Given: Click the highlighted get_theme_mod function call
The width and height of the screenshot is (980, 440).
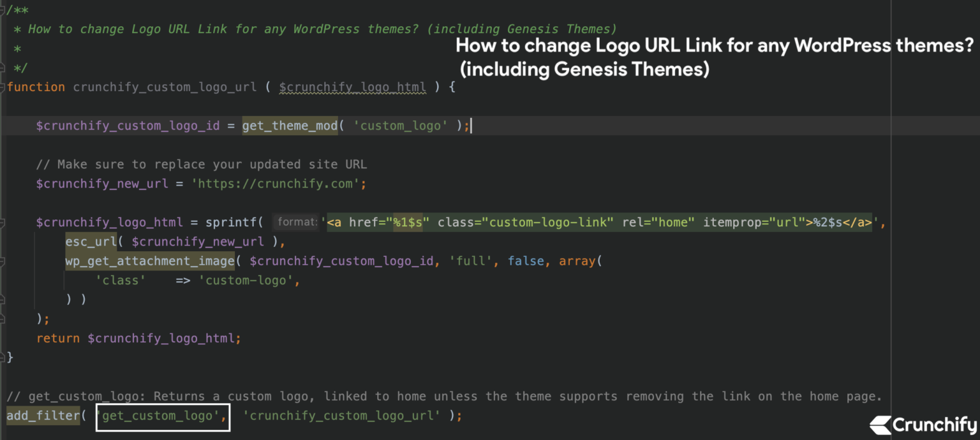Looking at the screenshot, I should [x=289, y=125].
